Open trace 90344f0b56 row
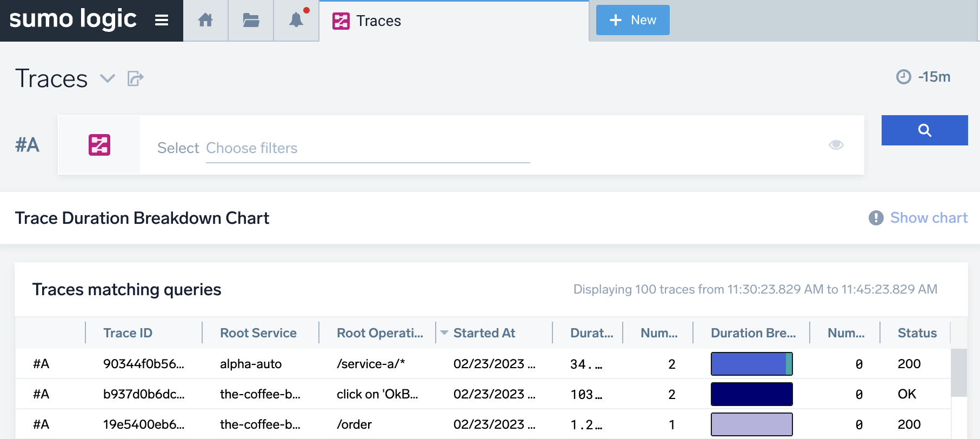 143,364
